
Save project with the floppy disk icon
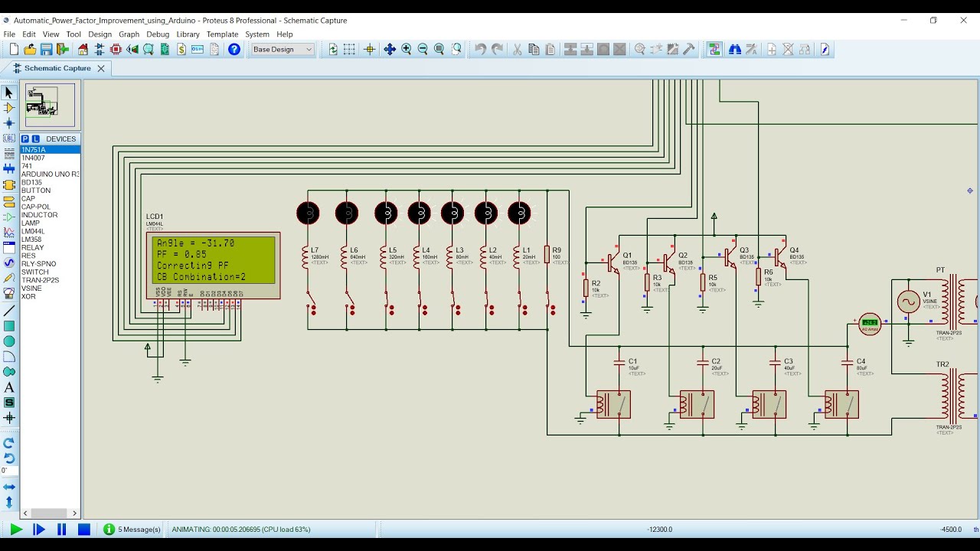[46, 49]
